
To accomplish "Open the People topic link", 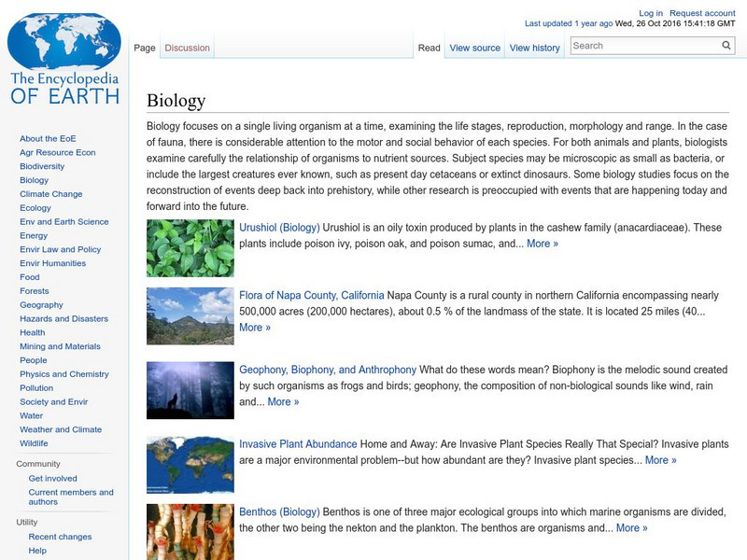I will (x=34, y=360).
